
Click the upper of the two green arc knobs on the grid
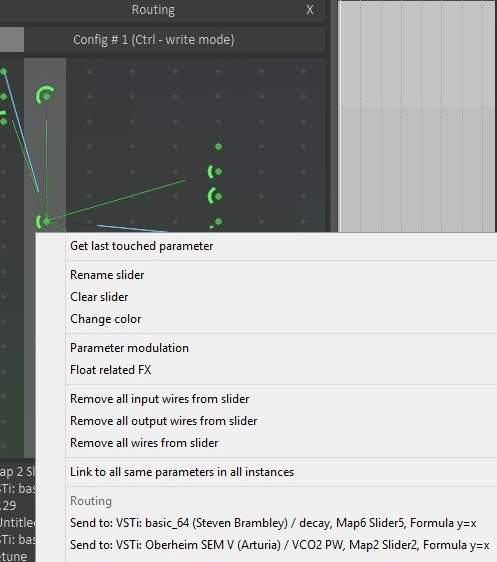[x=215, y=172]
